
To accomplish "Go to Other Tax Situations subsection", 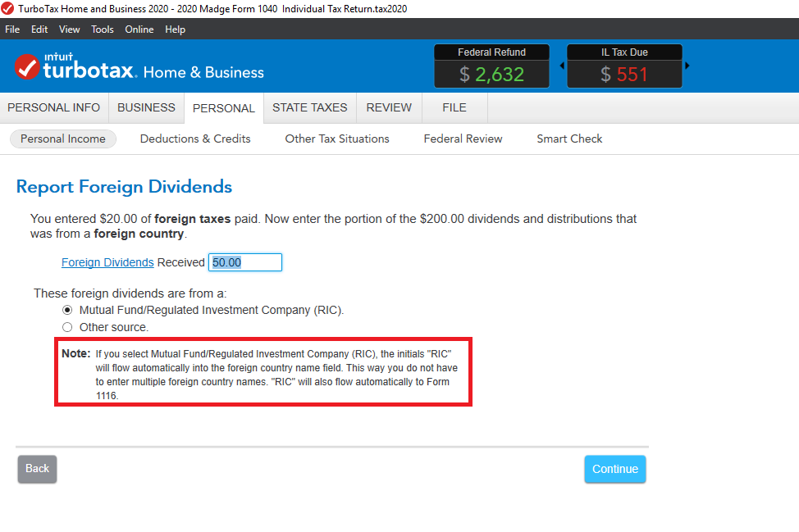I will [337, 139].
